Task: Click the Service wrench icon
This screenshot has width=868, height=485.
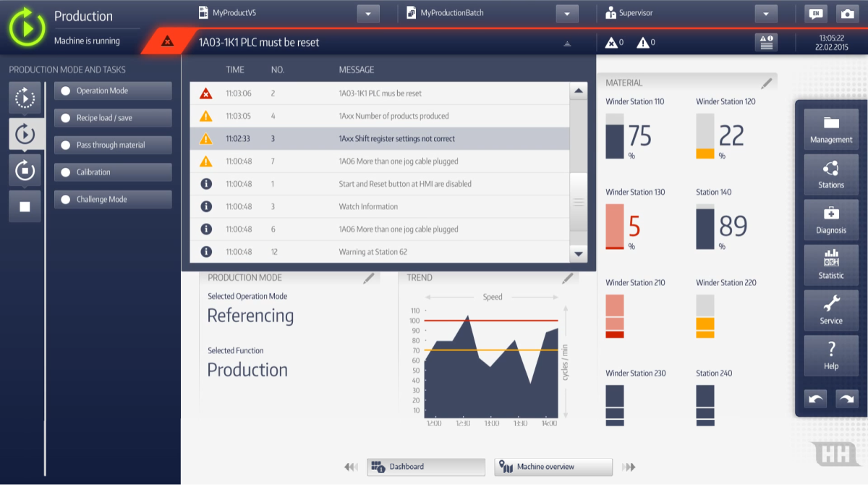Action: tap(831, 311)
